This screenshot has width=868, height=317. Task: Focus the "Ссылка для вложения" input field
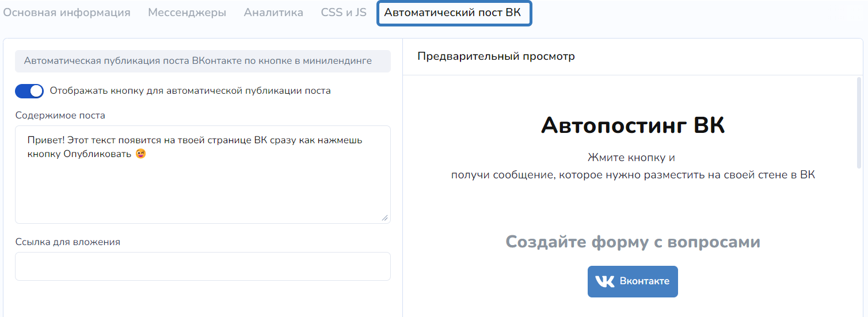(203, 266)
